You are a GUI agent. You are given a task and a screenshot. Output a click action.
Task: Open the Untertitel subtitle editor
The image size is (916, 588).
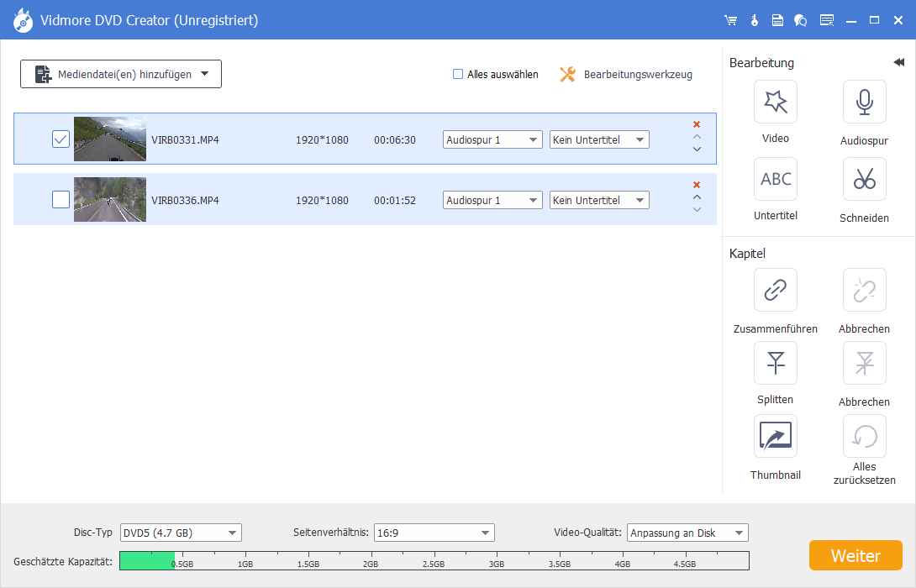[x=775, y=179]
